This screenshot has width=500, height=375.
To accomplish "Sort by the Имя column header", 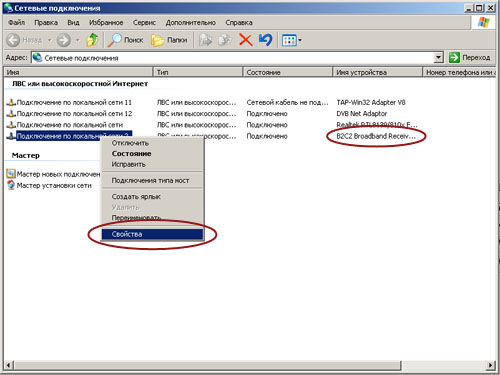I will (x=79, y=72).
